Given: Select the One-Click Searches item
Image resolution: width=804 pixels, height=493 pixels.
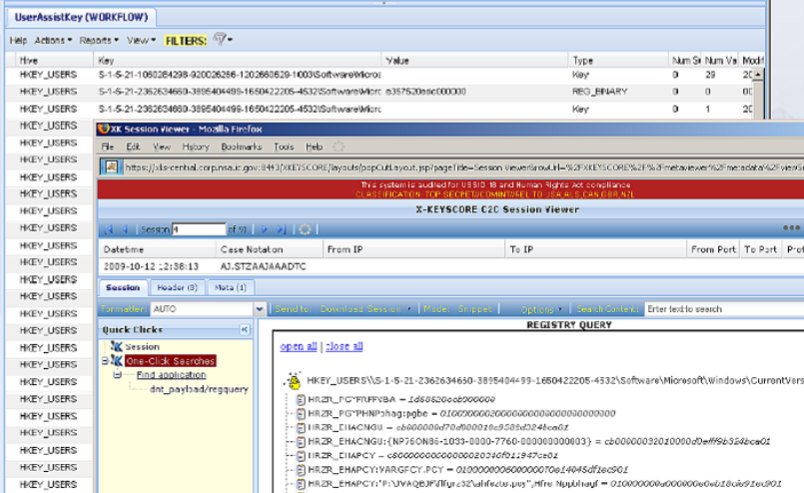Looking at the screenshot, I should (x=170, y=361).
